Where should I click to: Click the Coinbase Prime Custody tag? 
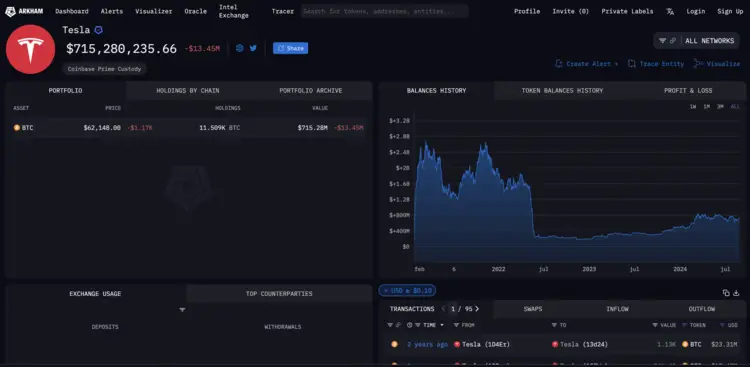[x=104, y=69]
